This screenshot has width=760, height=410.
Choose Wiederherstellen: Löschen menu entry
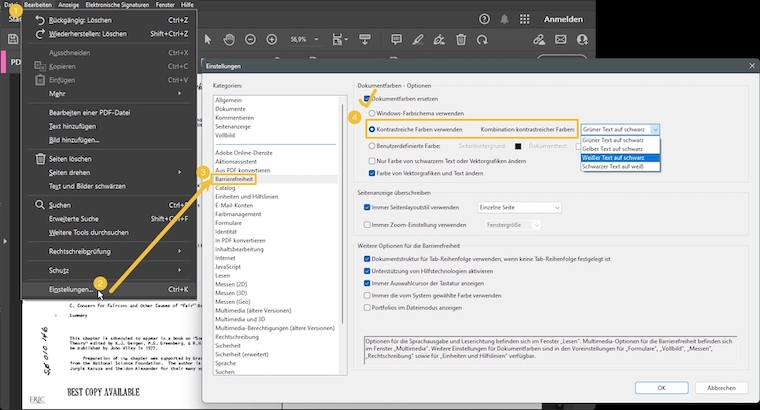tap(111, 34)
